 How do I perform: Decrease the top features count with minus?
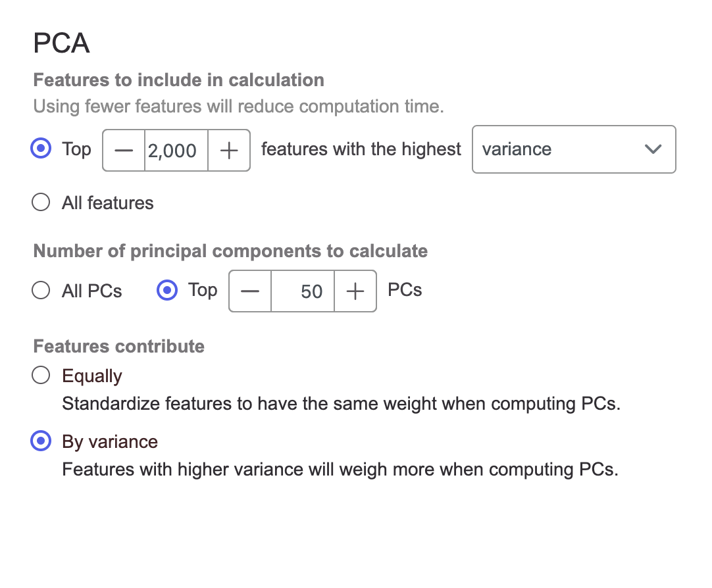(124, 151)
